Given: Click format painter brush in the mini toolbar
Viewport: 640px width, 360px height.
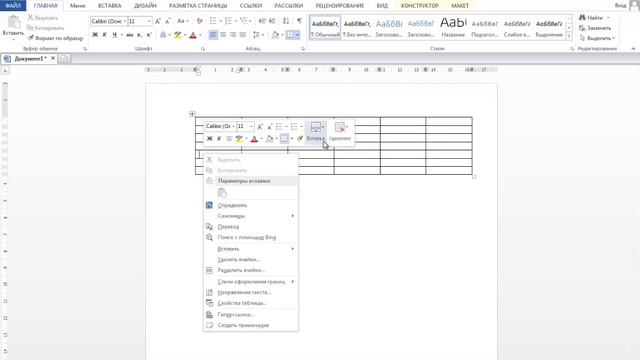Looking at the screenshot, I should [300, 139].
